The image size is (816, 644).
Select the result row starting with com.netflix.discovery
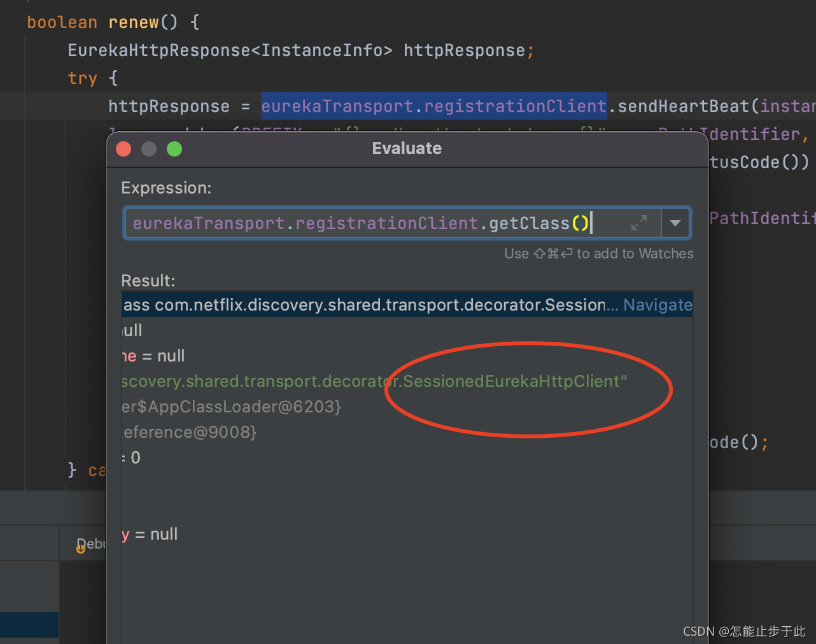coord(407,305)
